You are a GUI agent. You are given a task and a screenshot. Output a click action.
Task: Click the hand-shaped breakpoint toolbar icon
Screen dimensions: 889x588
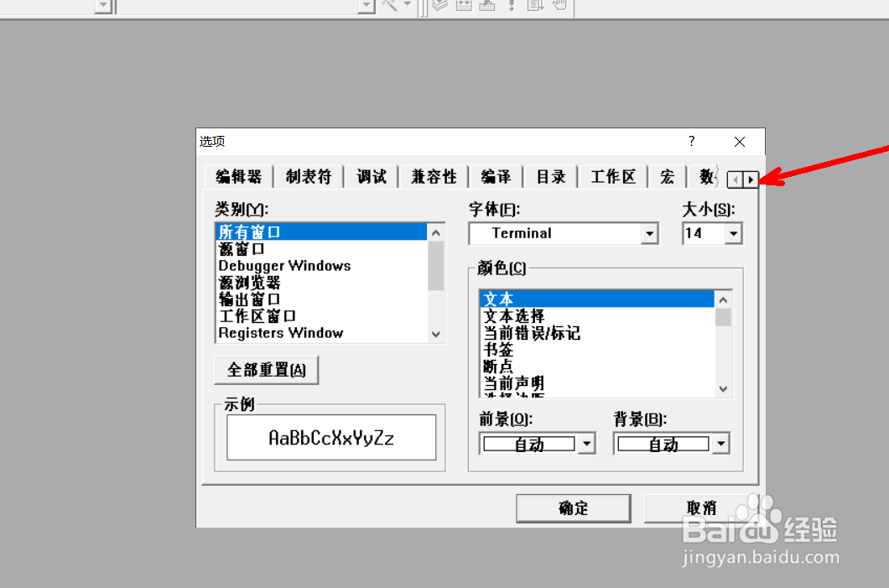pos(560,8)
